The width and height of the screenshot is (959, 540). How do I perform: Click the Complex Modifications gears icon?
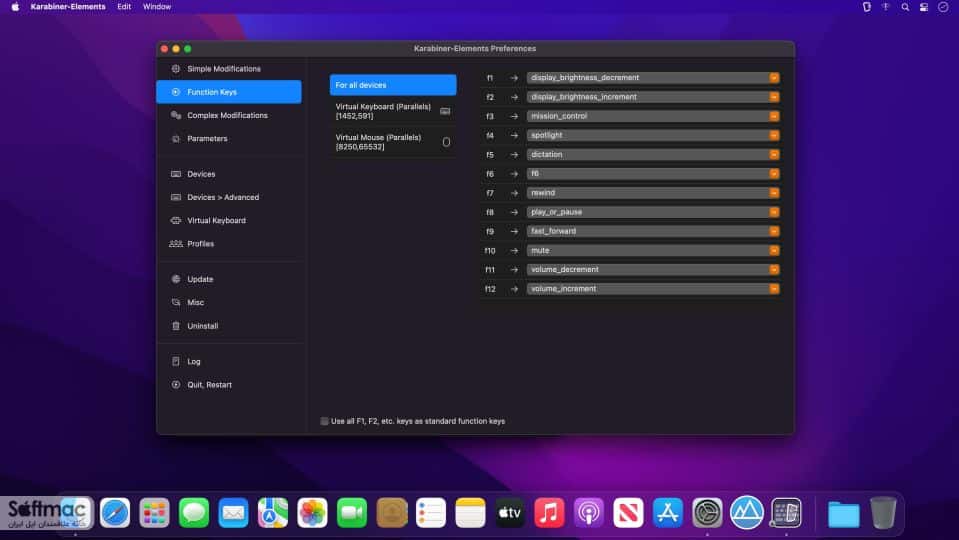tap(176, 115)
